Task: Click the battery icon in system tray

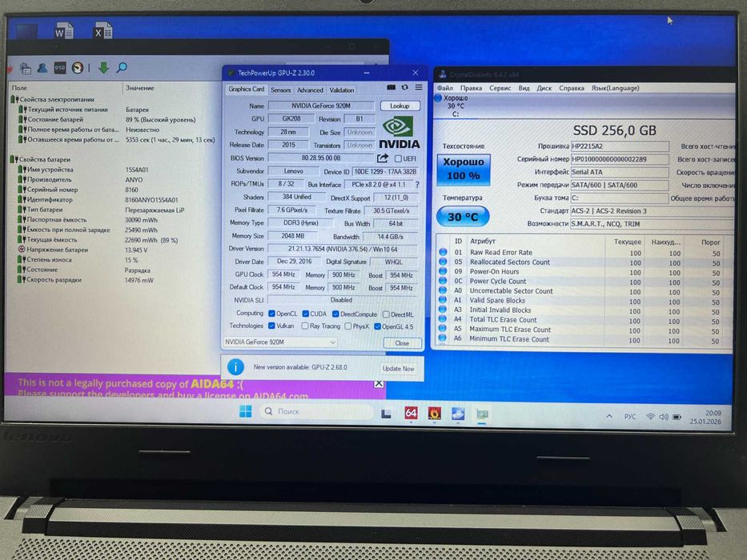Action: tap(677, 417)
